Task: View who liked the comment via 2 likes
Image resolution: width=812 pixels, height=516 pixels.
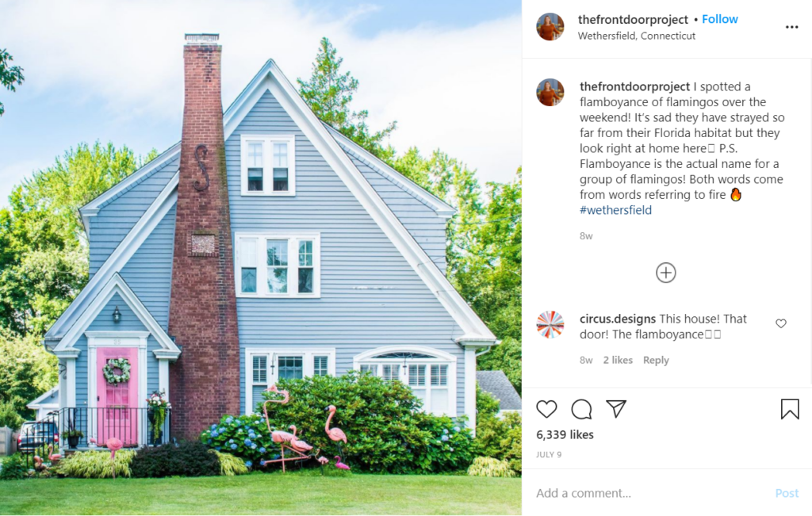Action: pyautogui.click(x=618, y=360)
